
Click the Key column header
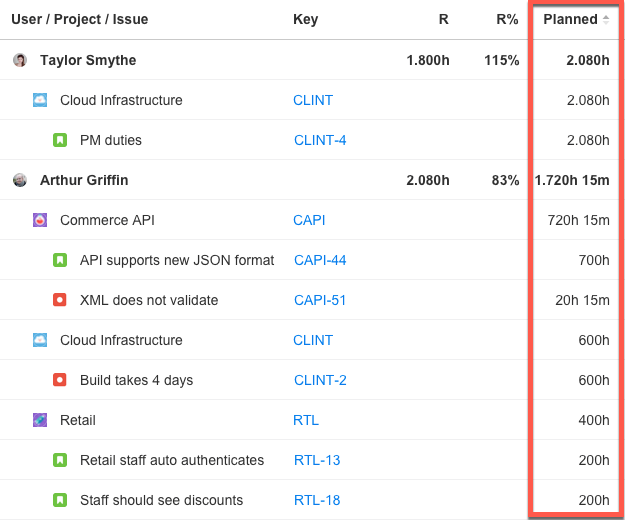tap(305, 20)
